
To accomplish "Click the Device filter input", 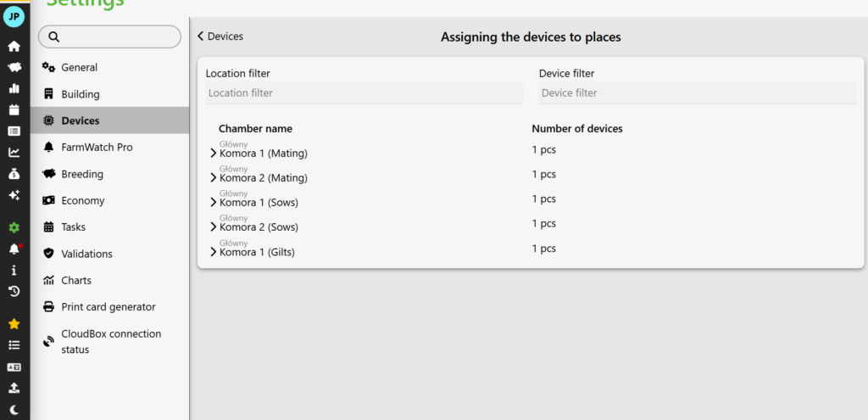I will tap(698, 93).
